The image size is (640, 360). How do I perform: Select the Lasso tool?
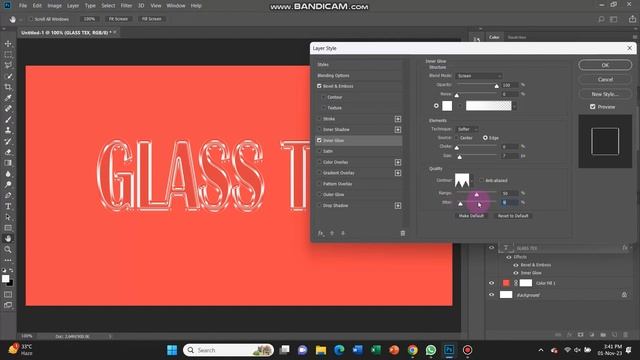(8, 65)
